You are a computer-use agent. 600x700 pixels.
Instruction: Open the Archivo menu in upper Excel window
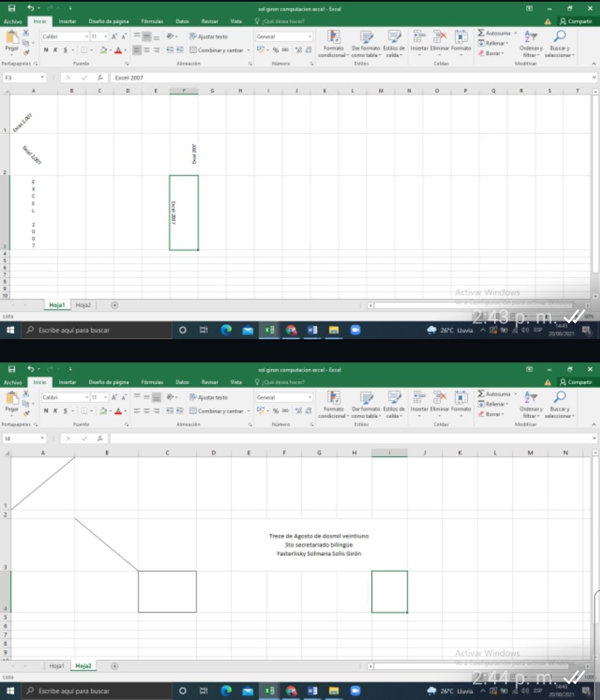pos(13,21)
